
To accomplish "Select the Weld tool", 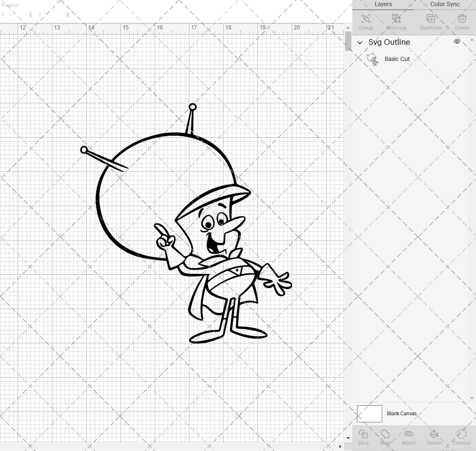I will point(385,437).
